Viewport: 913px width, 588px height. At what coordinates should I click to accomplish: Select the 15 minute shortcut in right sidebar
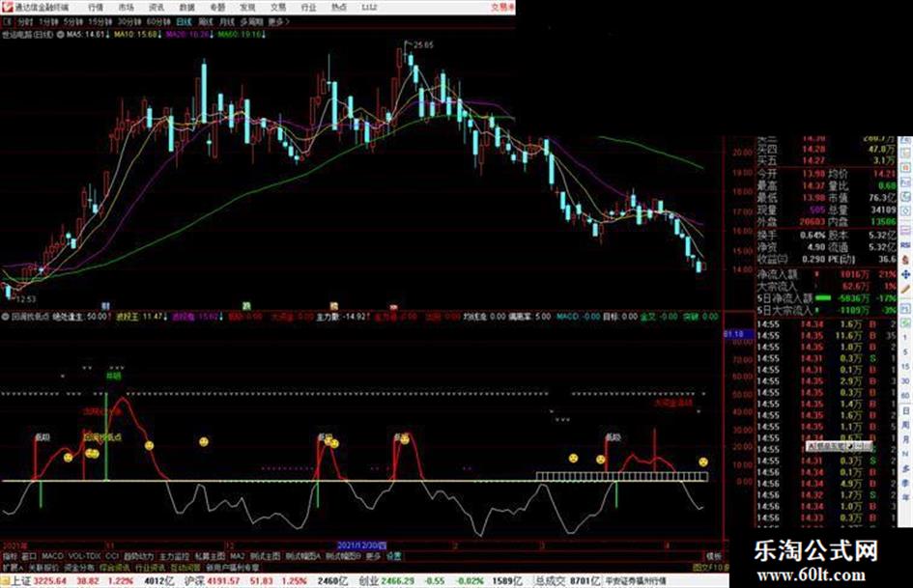click(x=905, y=366)
